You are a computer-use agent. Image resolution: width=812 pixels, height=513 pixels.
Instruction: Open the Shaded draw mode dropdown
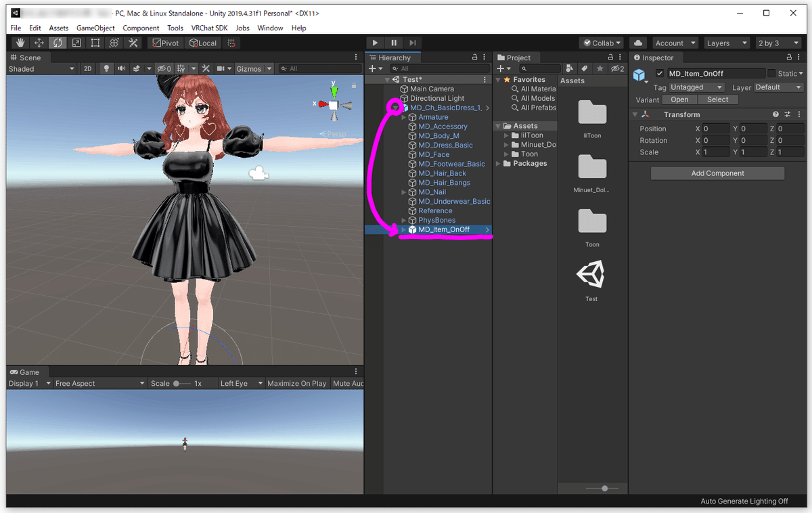point(42,68)
